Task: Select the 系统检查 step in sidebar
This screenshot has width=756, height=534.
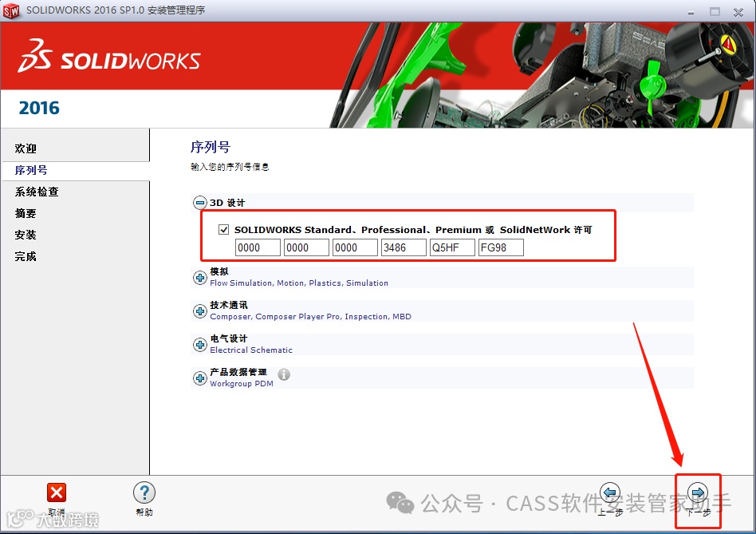Action: (37, 192)
